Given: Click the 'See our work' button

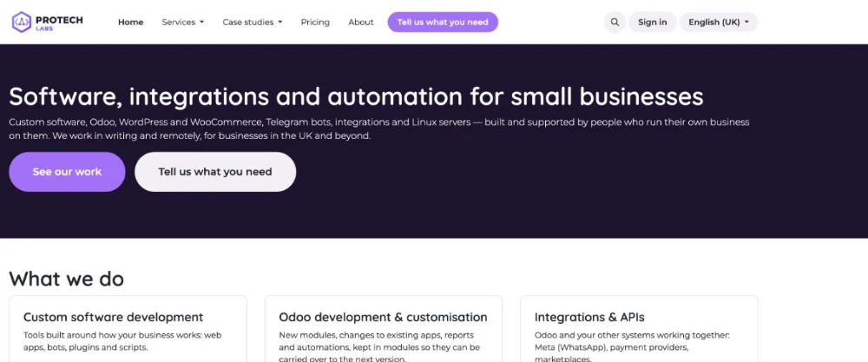Looking at the screenshot, I should click(67, 172).
